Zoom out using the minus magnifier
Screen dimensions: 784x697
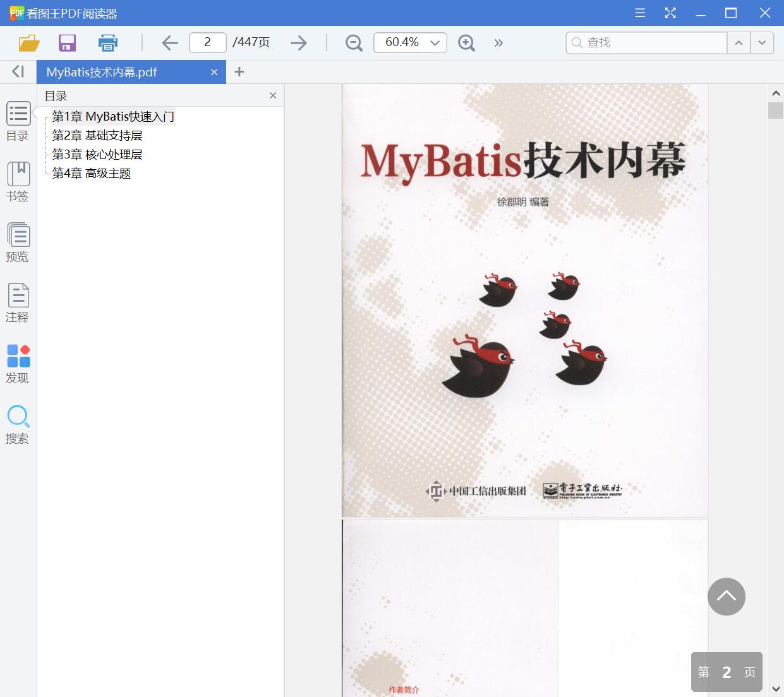point(354,42)
